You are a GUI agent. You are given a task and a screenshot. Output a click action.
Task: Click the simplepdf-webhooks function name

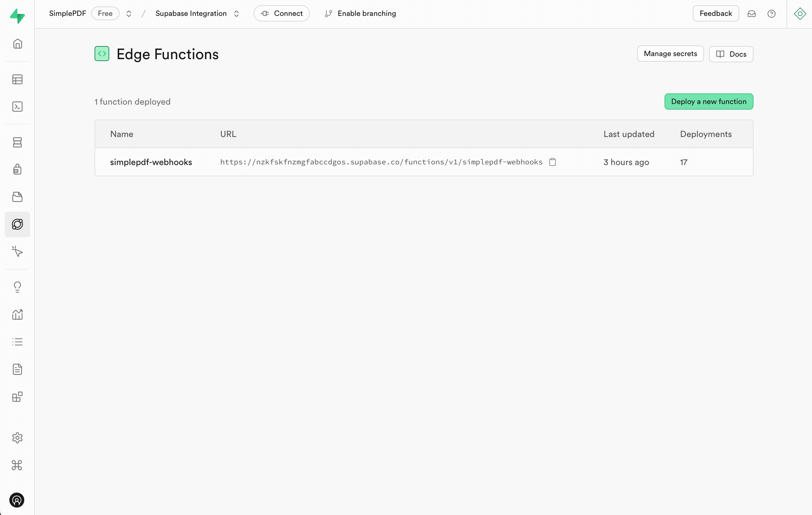point(151,162)
